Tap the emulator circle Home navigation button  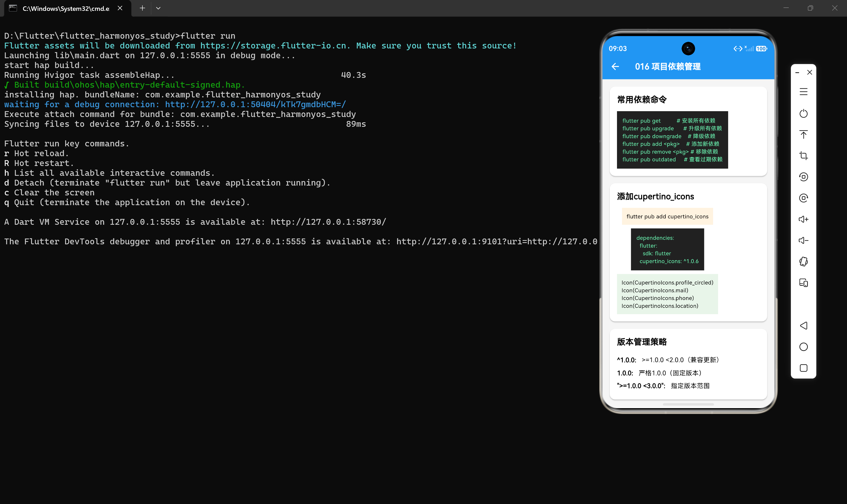803,347
